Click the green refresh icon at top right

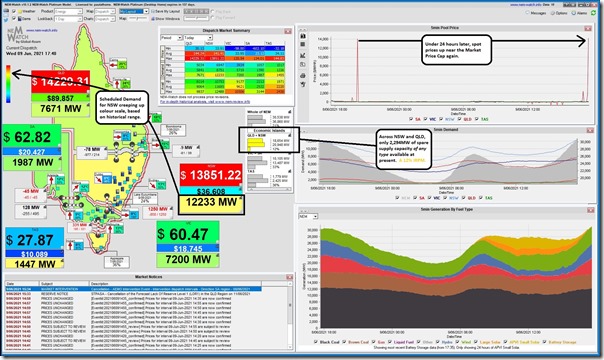coord(594,13)
